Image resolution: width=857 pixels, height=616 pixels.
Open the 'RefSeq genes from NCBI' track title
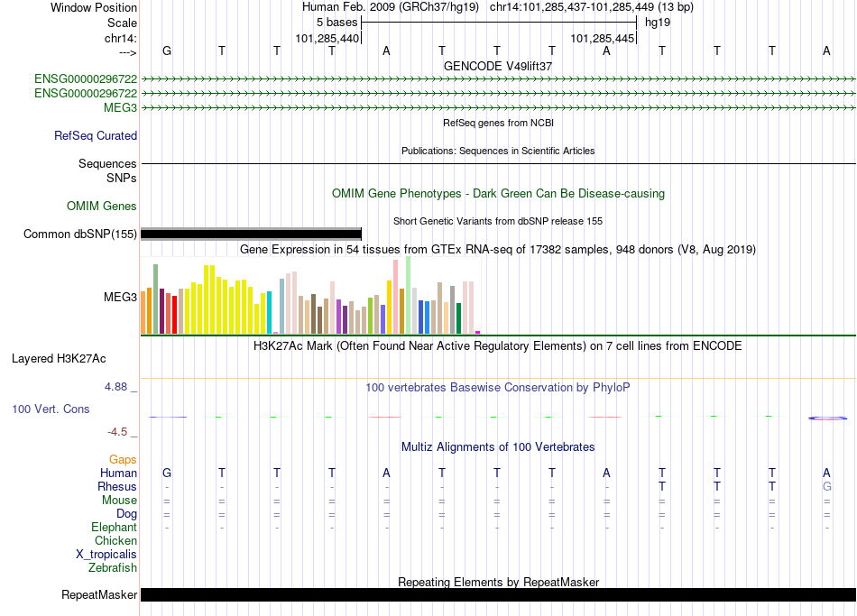click(x=498, y=123)
